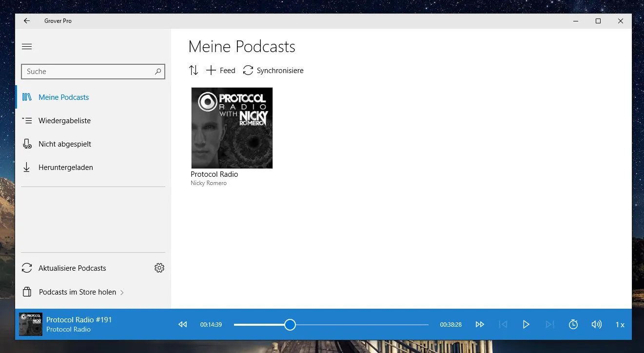
Task: Click the Protocol Radio podcast title
Action: [215, 174]
